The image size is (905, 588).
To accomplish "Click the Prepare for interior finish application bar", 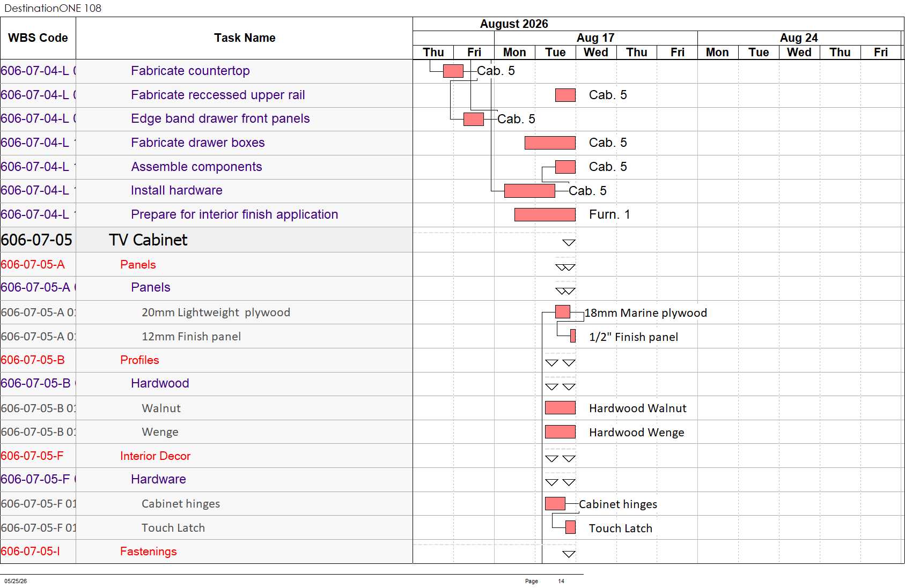I will click(x=545, y=214).
